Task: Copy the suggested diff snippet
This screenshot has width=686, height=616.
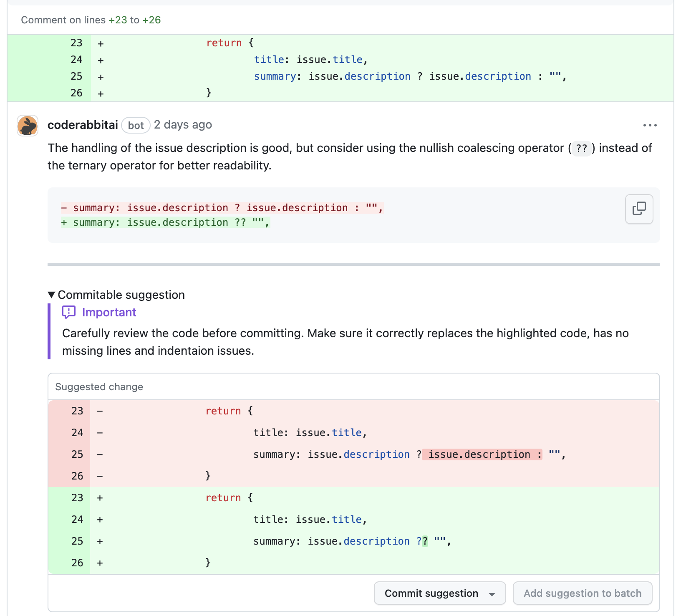Action: point(638,209)
